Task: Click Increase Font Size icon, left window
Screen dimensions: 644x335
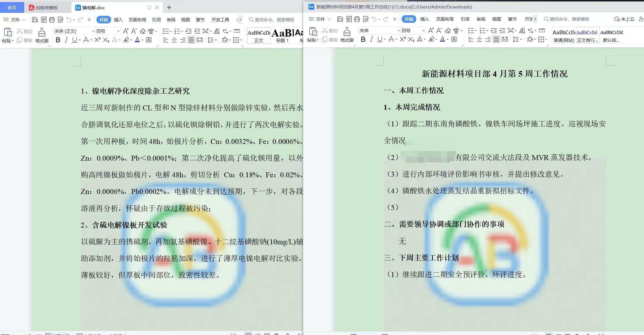Action: [x=125, y=31]
